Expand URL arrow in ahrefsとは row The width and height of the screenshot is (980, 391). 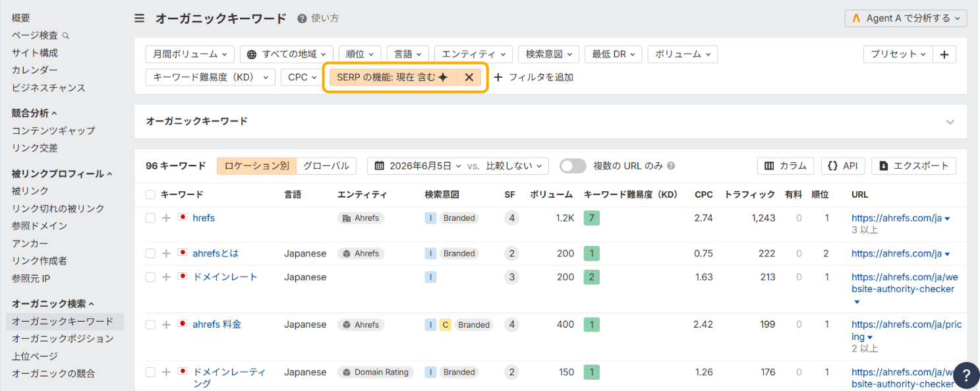click(x=948, y=254)
